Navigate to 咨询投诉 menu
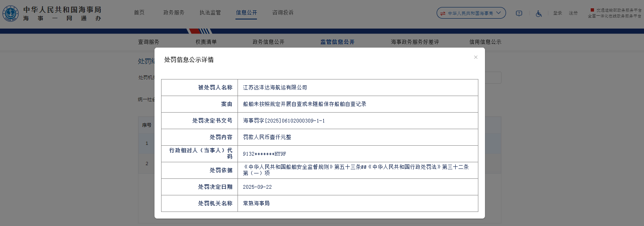Screen dimensions: 644x226 click(x=283, y=12)
